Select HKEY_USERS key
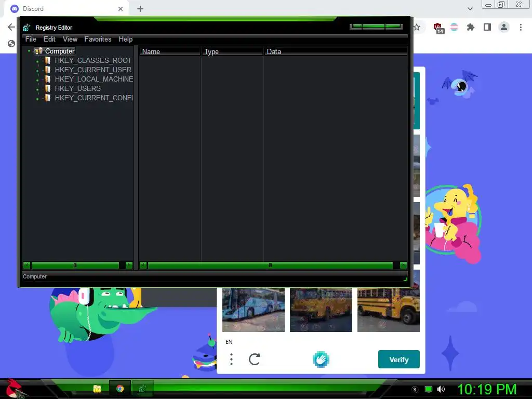Image resolution: width=532 pixels, height=399 pixels. click(x=78, y=88)
